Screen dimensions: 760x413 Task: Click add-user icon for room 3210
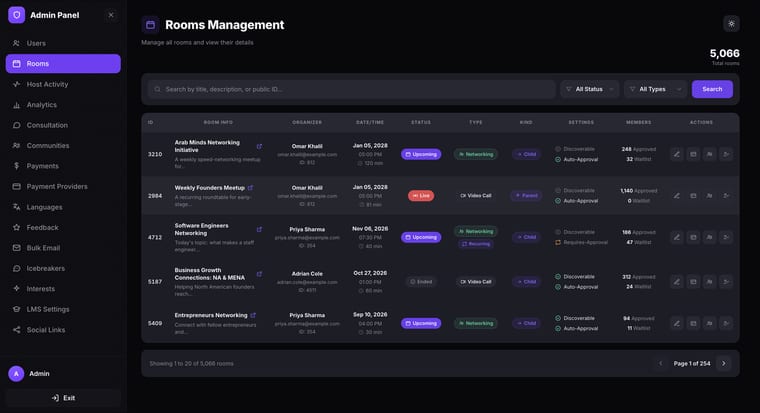tap(726, 154)
